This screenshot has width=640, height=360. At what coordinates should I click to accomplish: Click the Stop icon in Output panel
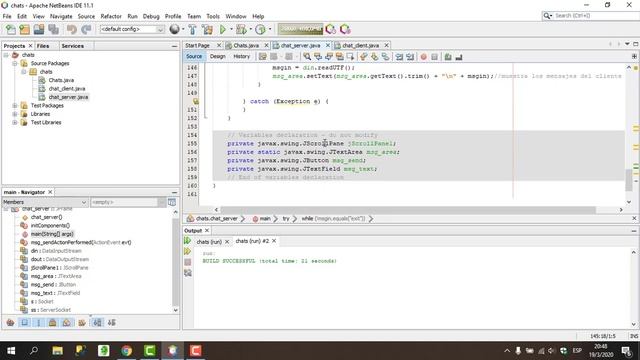[x=187, y=262]
